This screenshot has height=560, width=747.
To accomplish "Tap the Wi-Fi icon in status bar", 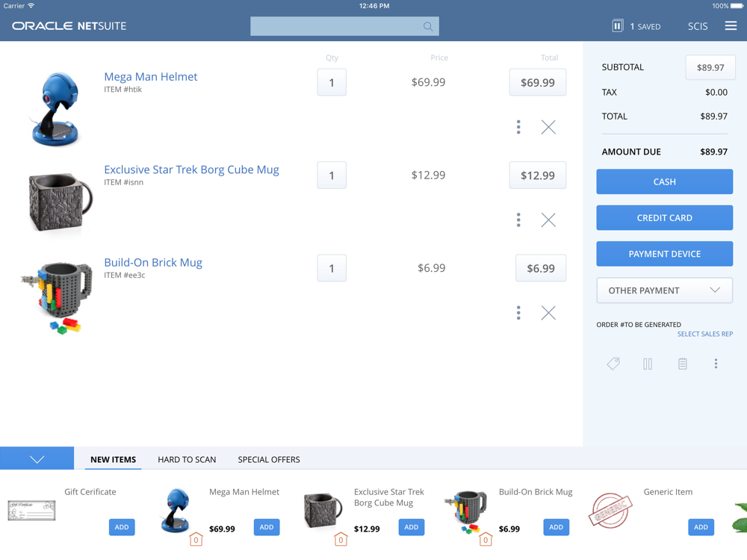I will [x=31, y=6].
